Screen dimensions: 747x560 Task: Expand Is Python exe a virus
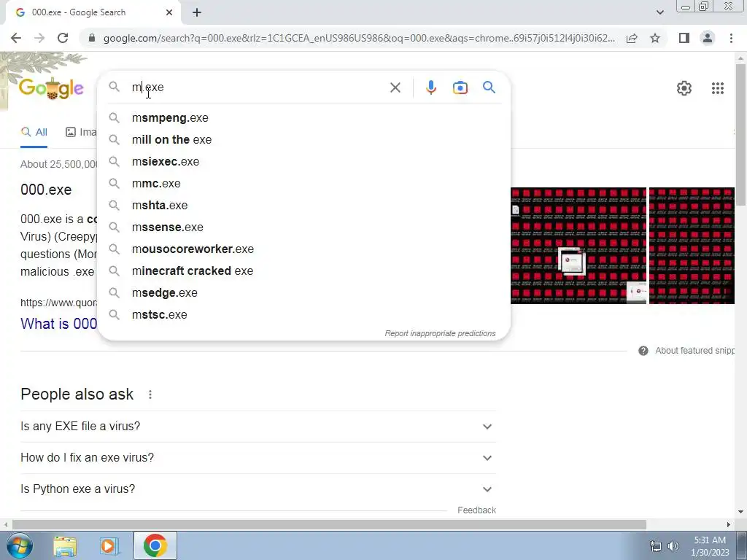pyautogui.click(x=258, y=489)
